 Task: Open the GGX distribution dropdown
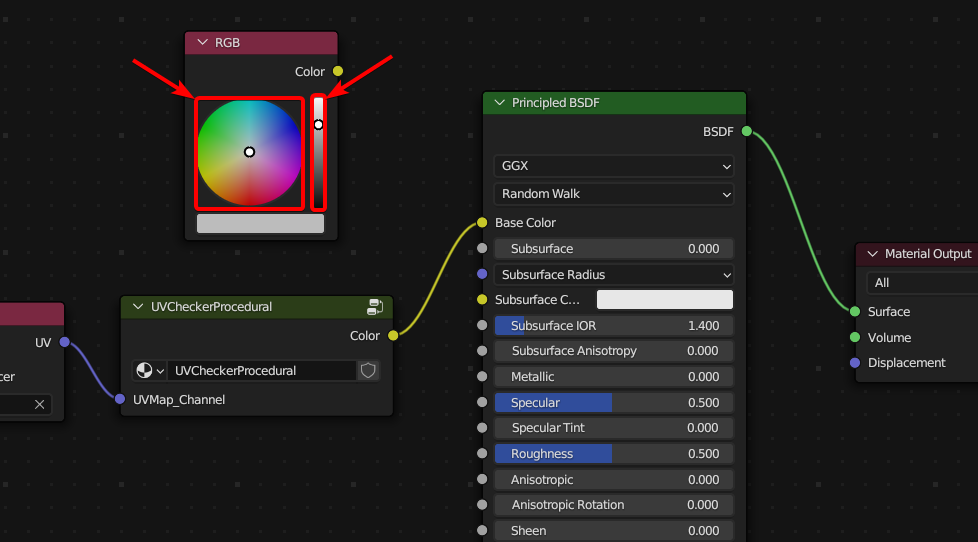pyautogui.click(x=614, y=166)
